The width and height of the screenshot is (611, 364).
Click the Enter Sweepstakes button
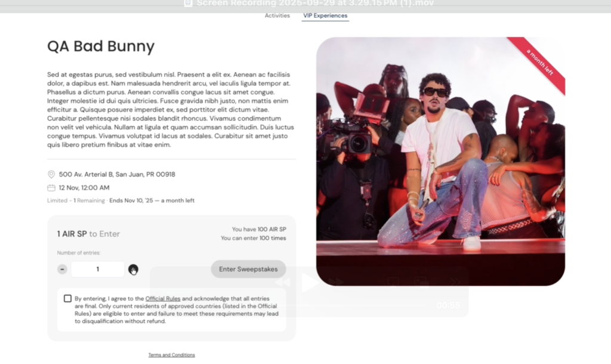point(248,269)
